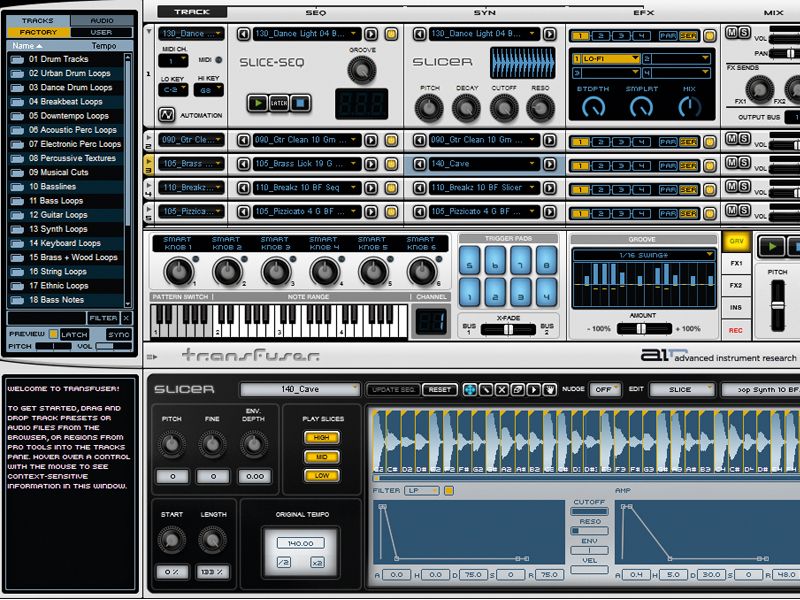Hit trigger pad 3
Screen dimensions: 800x600
coord(521,292)
